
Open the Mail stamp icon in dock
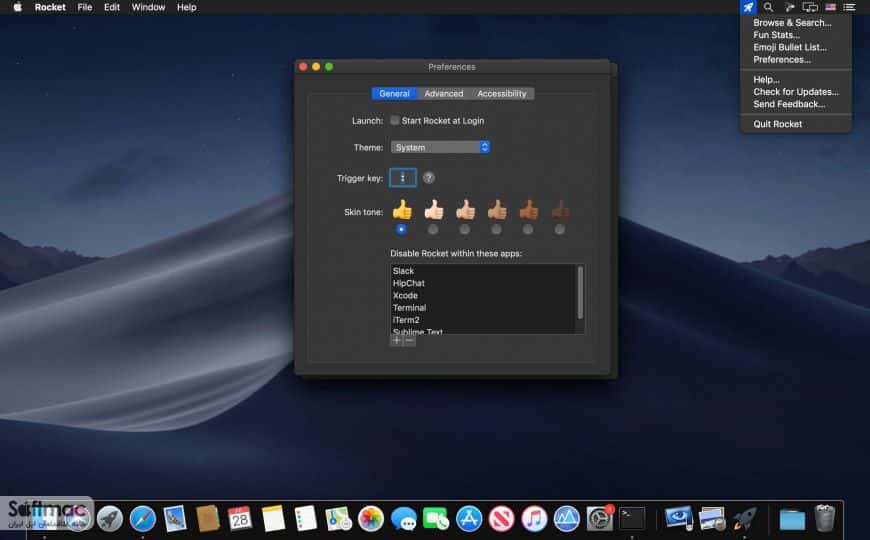pyautogui.click(x=175, y=519)
